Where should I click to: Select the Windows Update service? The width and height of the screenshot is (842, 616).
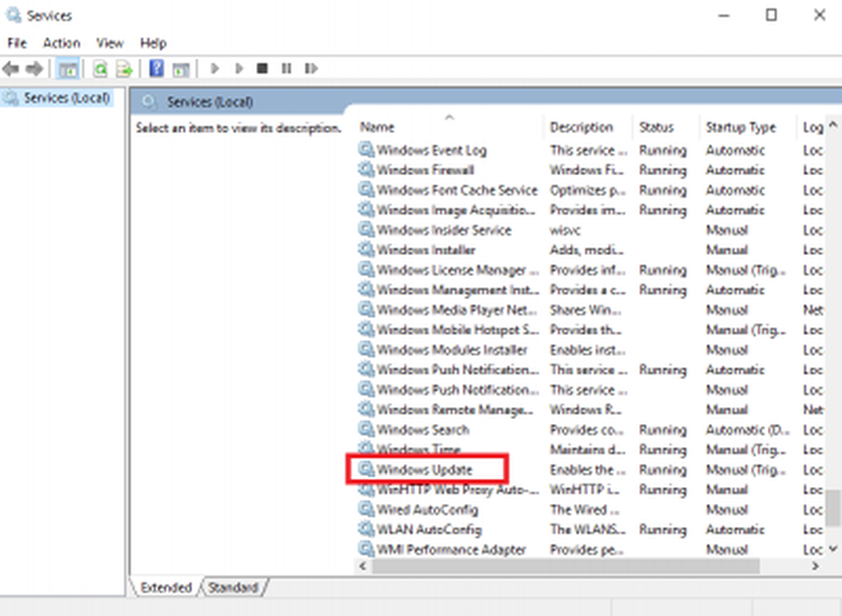tap(424, 470)
